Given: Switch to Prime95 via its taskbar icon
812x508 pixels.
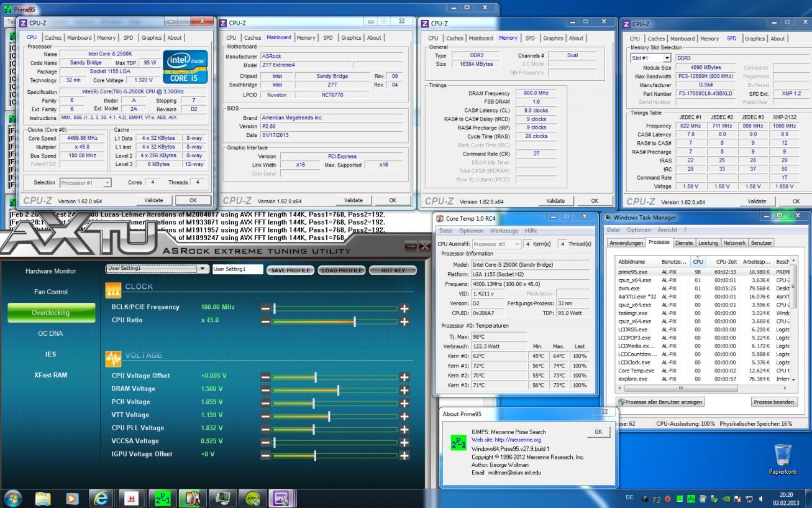Looking at the screenshot, I should [x=162, y=498].
